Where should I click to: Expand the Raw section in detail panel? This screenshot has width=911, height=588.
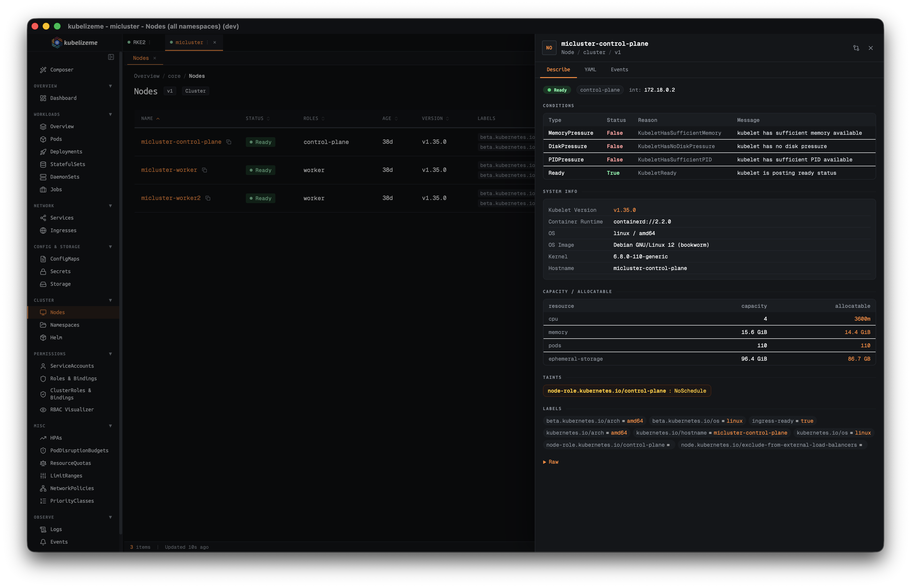click(551, 462)
